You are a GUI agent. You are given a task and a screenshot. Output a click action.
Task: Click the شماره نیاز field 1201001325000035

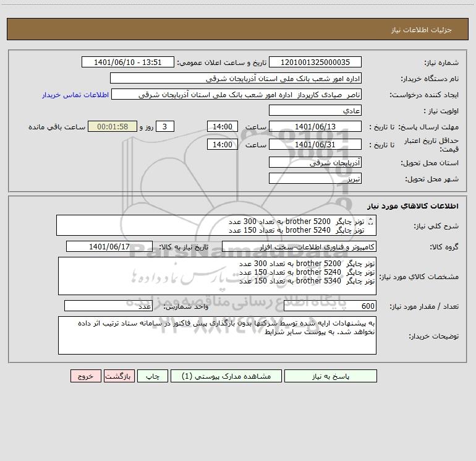point(315,62)
